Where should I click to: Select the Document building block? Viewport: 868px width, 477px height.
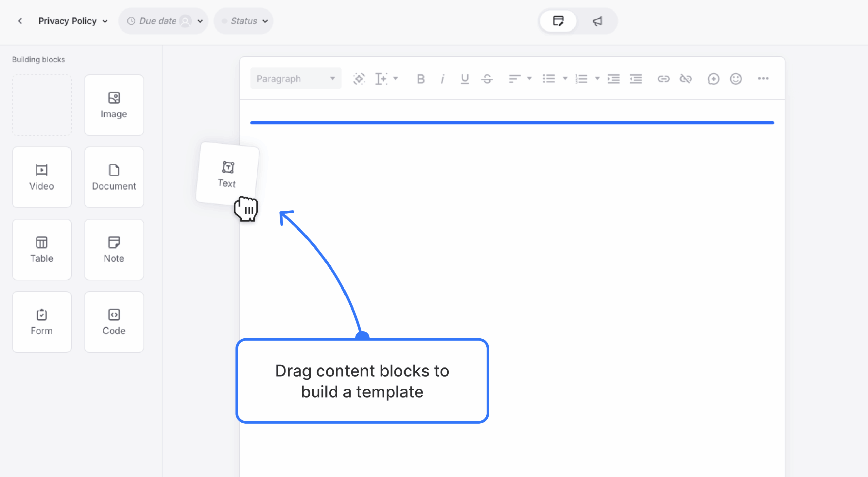pos(114,177)
